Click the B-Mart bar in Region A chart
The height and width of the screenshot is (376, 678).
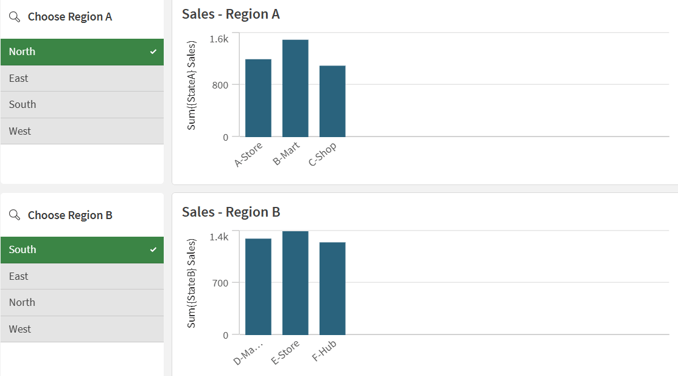tap(295, 88)
